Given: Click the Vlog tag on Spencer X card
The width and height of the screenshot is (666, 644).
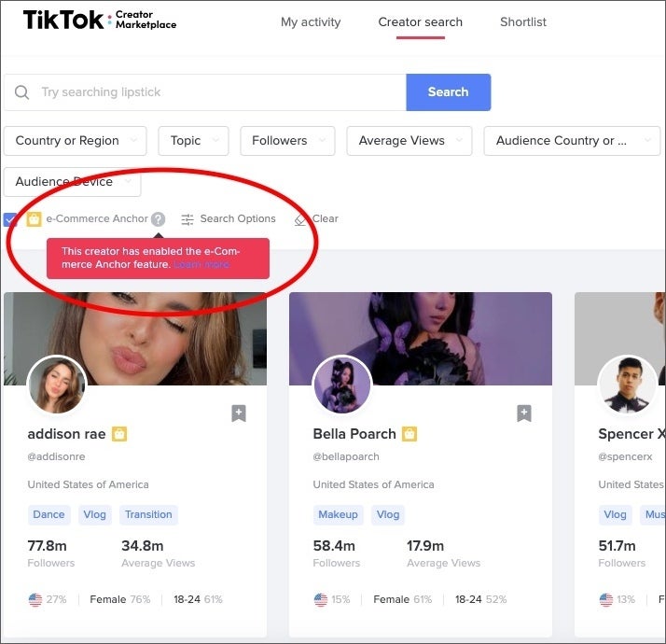Looking at the screenshot, I should coord(615,515).
